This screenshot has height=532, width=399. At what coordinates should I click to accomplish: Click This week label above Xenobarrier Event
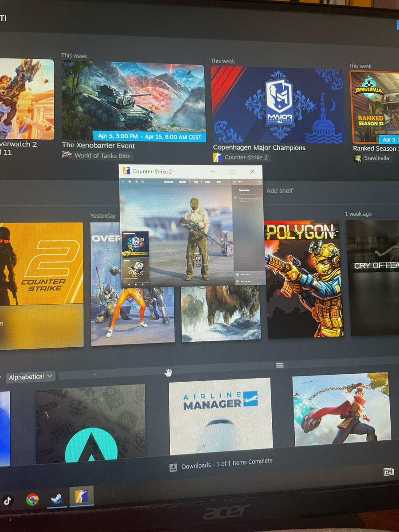pyautogui.click(x=74, y=56)
